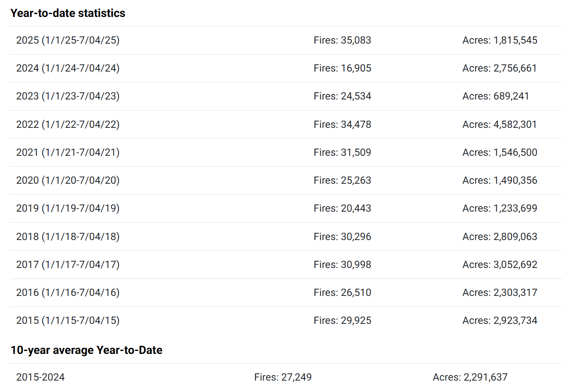The width and height of the screenshot is (562, 392).
Task: Click Acres: 2,923,734 for 2015
Action: [500, 320]
